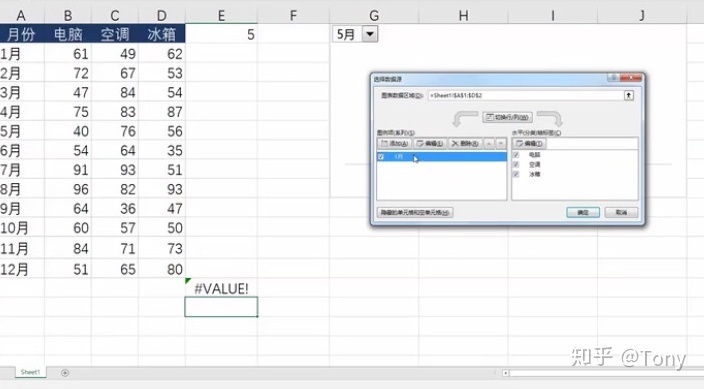Screen dimensions: 704x389
Task: Edit horizontal axis labels
Action: coord(529,144)
